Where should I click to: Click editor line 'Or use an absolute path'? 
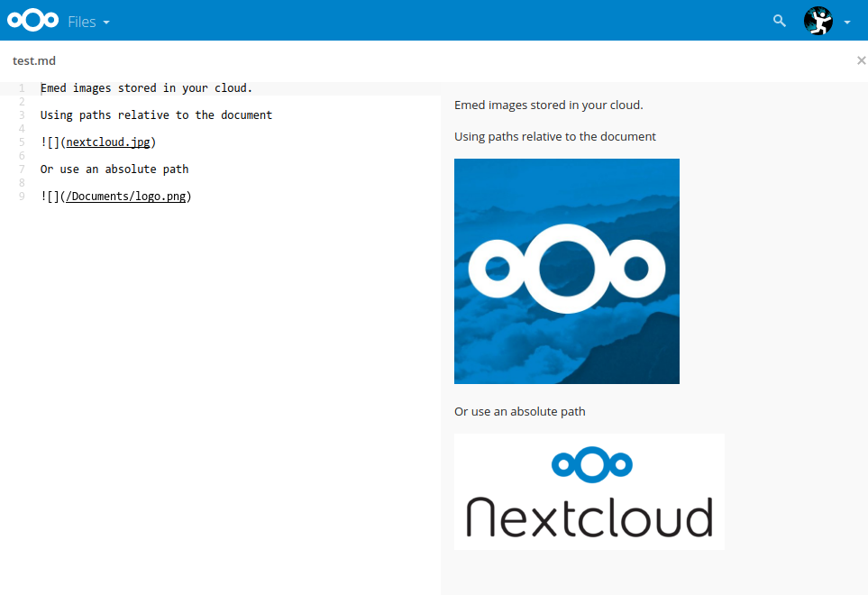pos(114,169)
